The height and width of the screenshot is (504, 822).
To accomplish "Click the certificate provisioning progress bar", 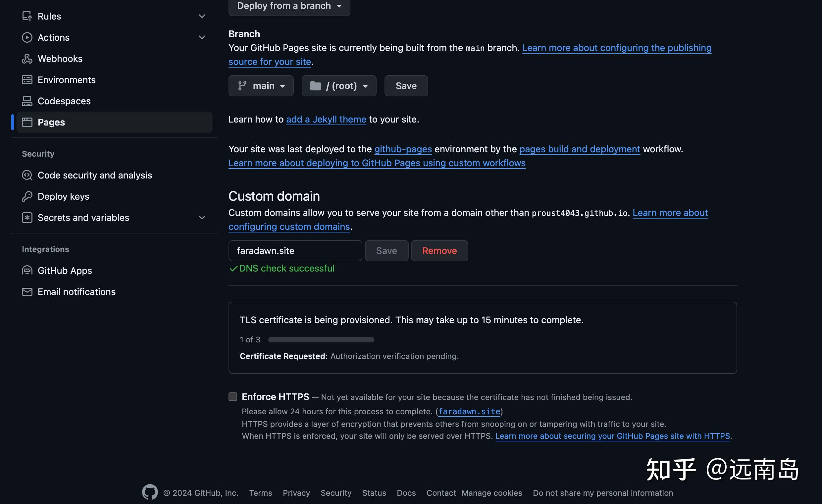I will (321, 339).
